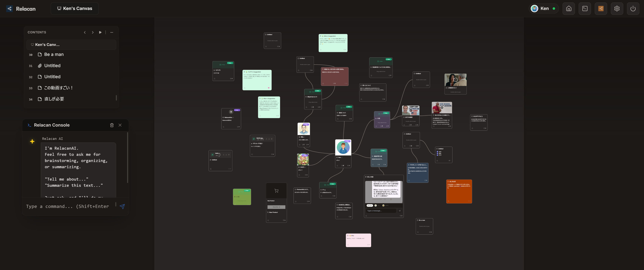Go to next item in Contents panel

point(92,32)
